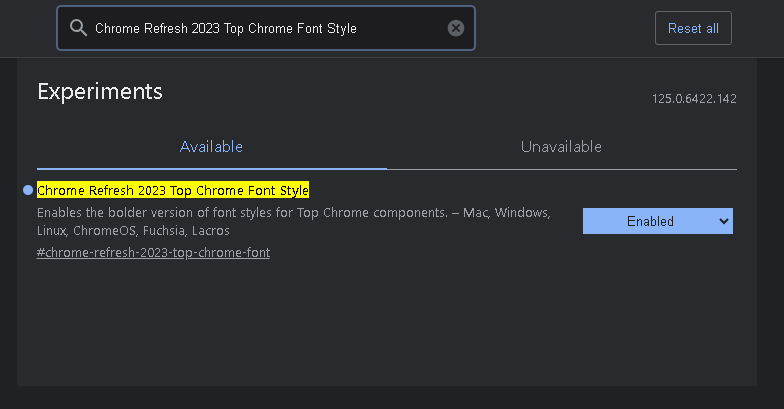This screenshot has height=409, width=784.
Task: Clear the search box with the X icon
Action: 456,28
